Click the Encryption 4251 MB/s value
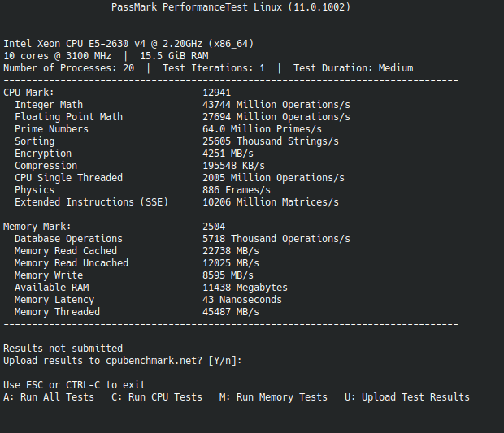 (228, 154)
